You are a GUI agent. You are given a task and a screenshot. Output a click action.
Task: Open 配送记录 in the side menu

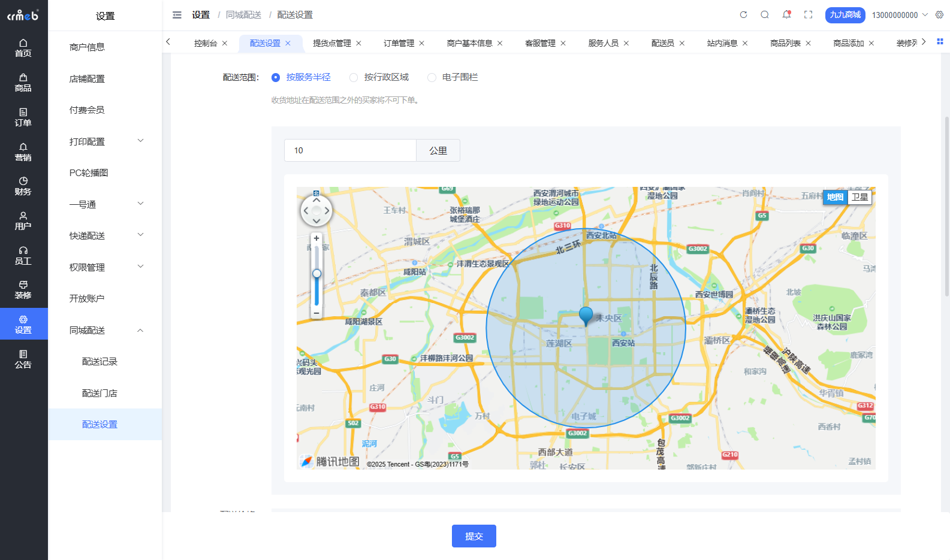[x=99, y=362]
